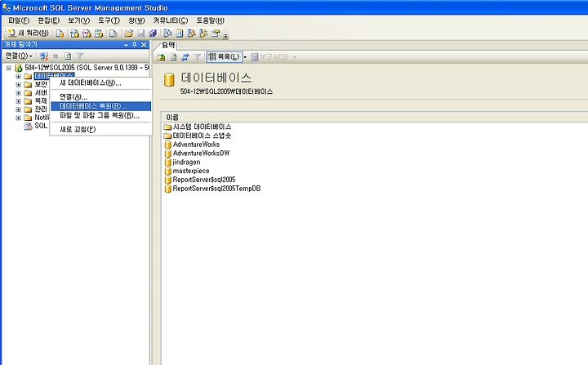The image size is (588, 365).
Task: Show the Template Explorer toolbar icon
Action: tap(203, 33)
